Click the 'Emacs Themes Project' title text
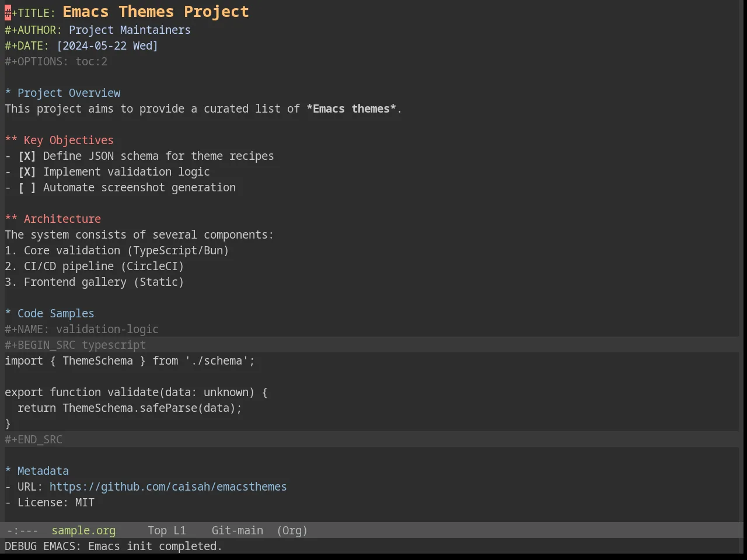747x560 pixels. click(x=156, y=12)
